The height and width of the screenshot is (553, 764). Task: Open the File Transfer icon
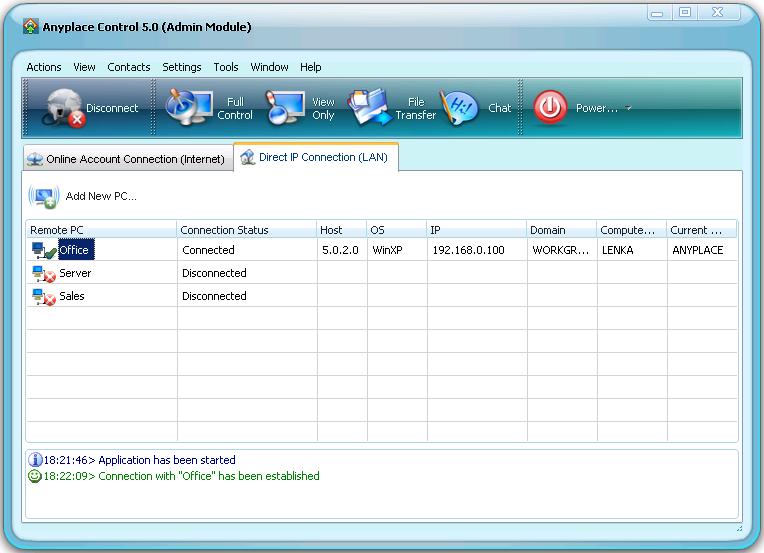(x=369, y=107)
